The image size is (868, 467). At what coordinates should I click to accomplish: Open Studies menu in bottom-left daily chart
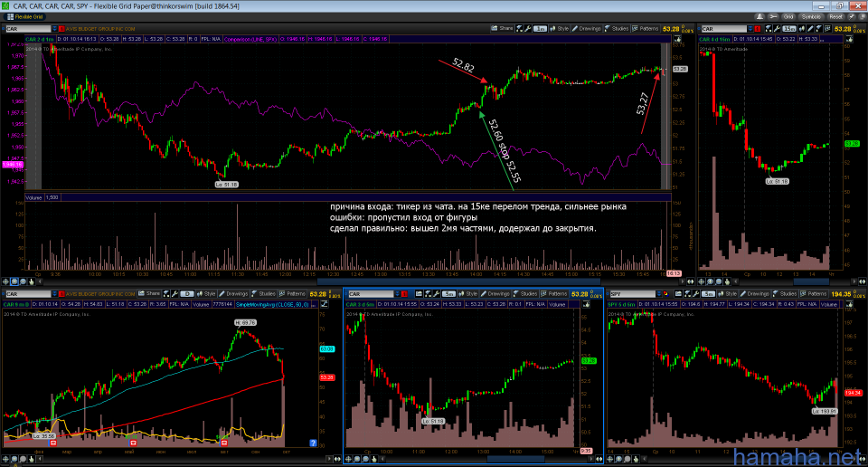tap(263, 293)
